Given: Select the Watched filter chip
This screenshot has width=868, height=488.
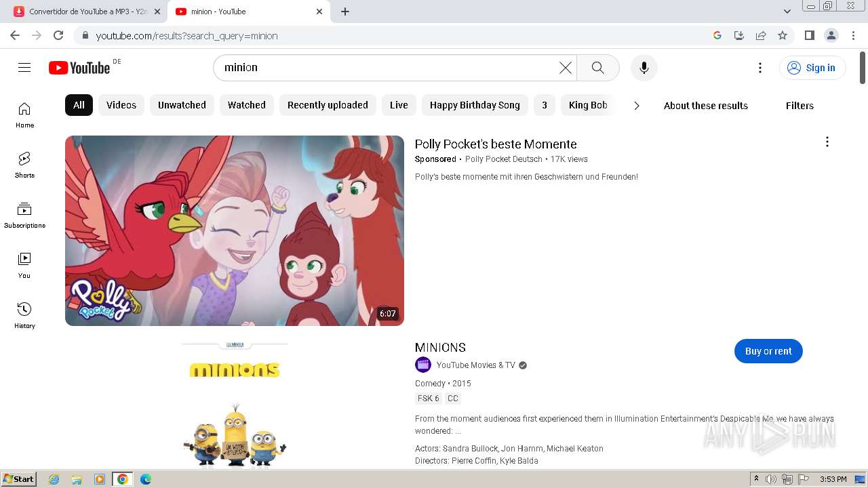Looking at the screenshot, I should click(x=247, y=105).
